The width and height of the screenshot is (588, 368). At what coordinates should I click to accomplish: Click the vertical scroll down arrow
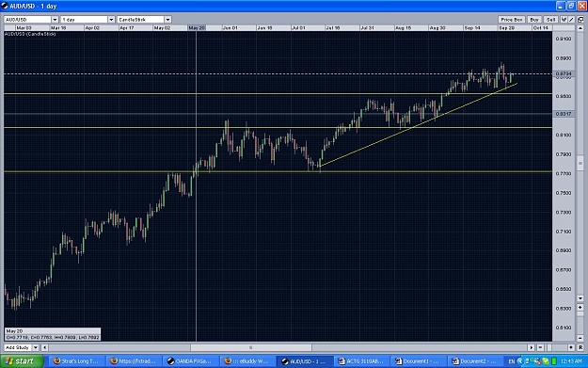pyautogui.click(x=580, y=298)
